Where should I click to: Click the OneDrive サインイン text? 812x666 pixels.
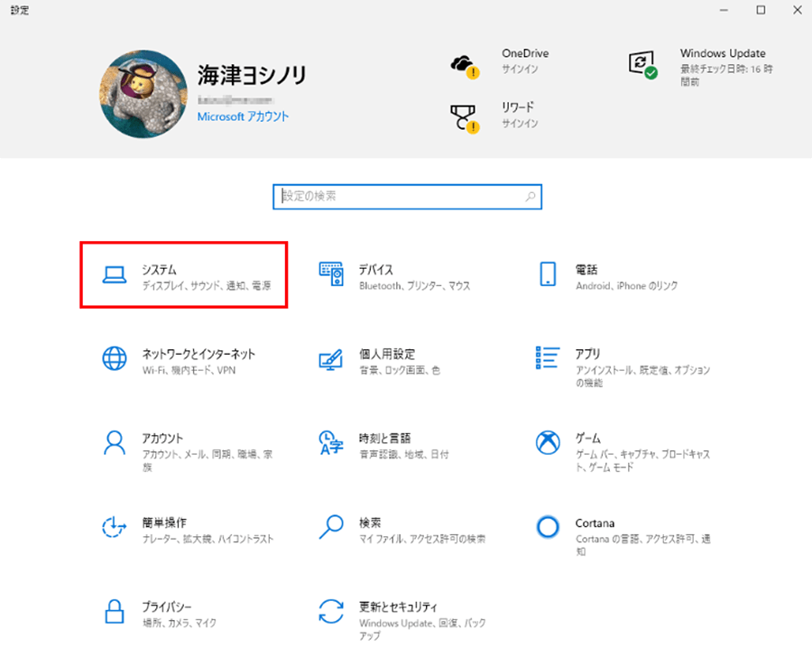[x=520, y=69]
